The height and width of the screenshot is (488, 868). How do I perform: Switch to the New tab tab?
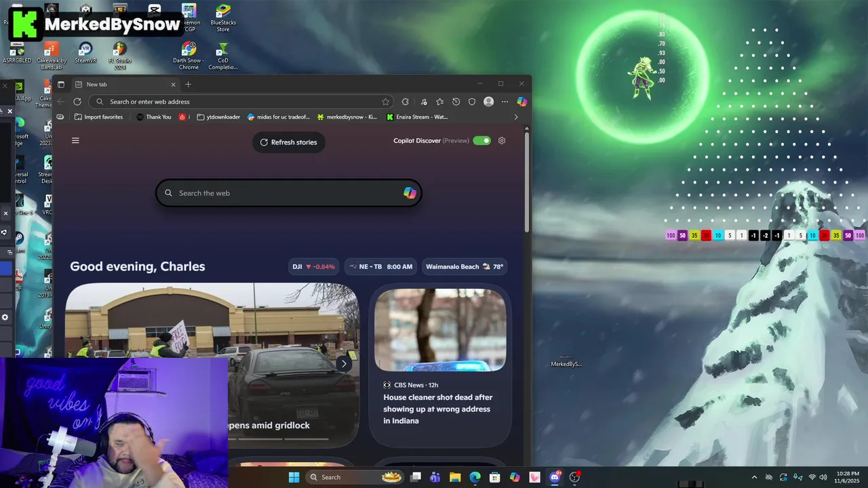click(125, 84)
